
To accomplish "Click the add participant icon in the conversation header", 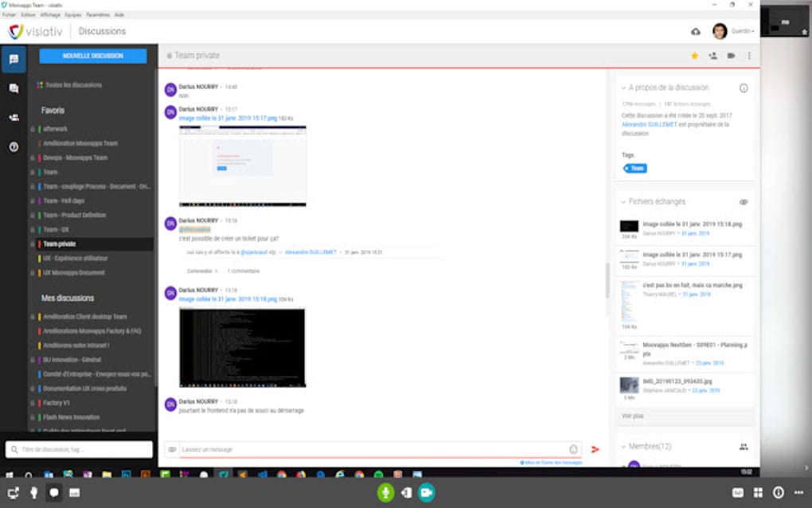I will (x=712, y=56).
